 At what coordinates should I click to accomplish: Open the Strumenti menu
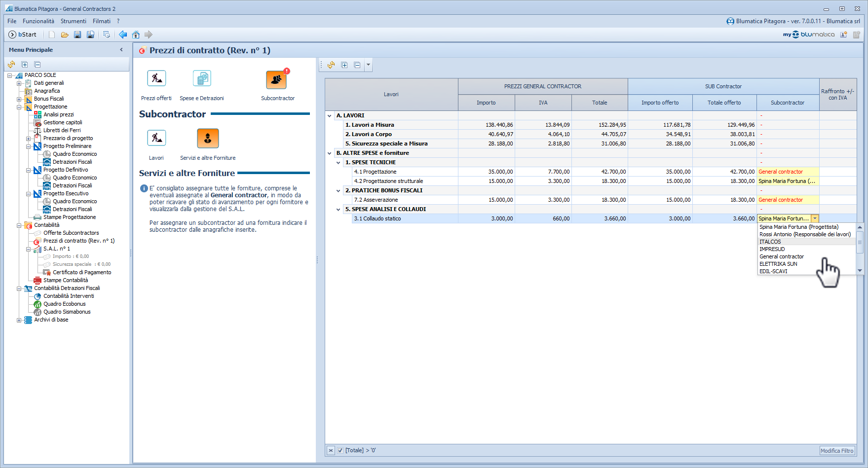pos(74,21)
